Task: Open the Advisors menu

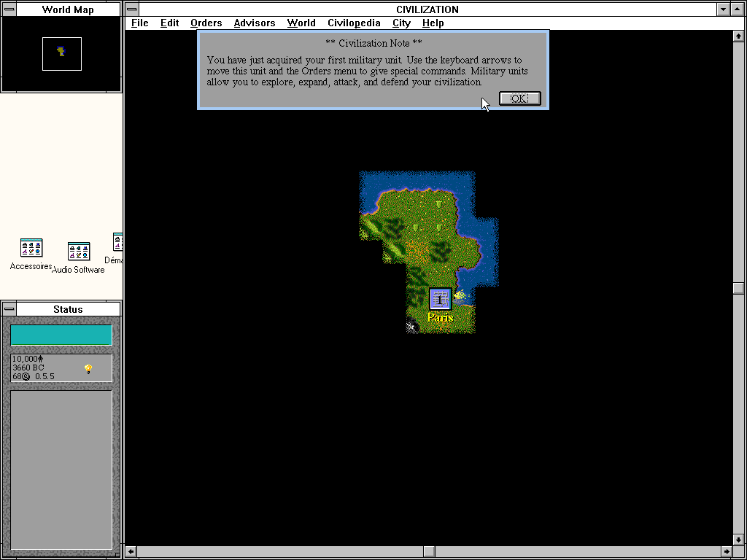Action: 255,23
